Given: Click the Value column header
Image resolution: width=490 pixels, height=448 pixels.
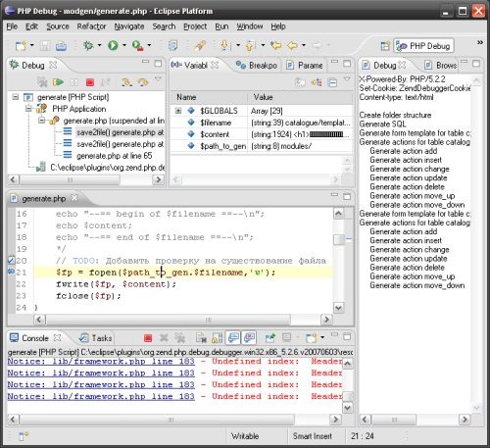Looking at the screenshot, I should [x=301, y=97].
